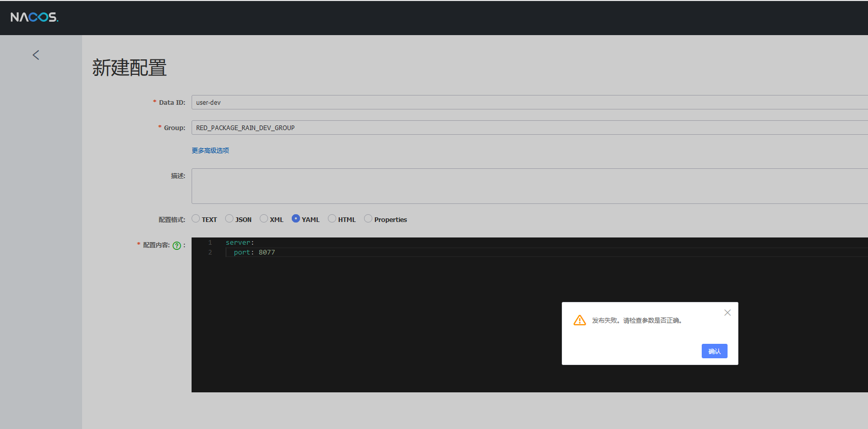Viewport: 868px width, 429px height.
Task: Open the config content help question-mark icon
Action: click(177, 246)
